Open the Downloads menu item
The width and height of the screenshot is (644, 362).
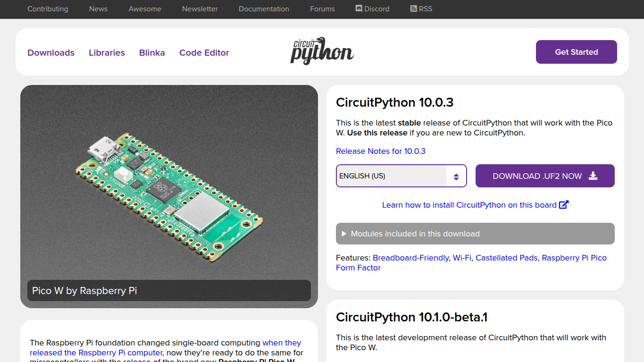(x=51, y=52)
